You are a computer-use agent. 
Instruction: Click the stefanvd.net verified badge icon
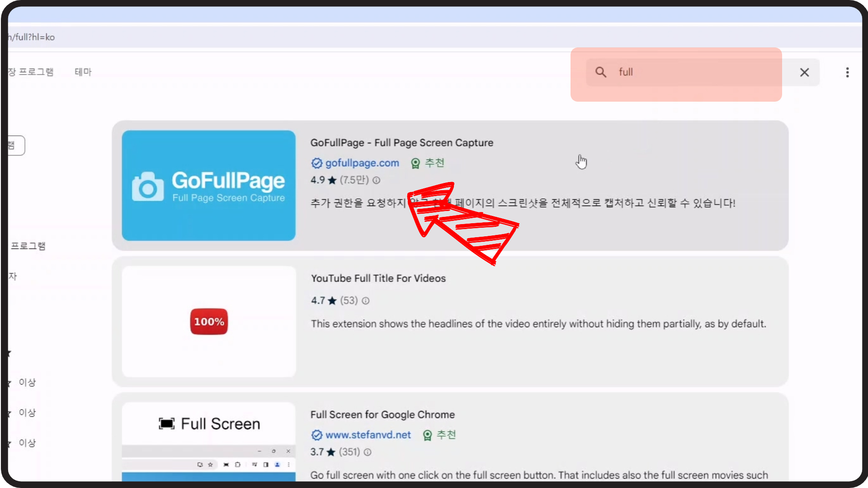tap(317, 435)
